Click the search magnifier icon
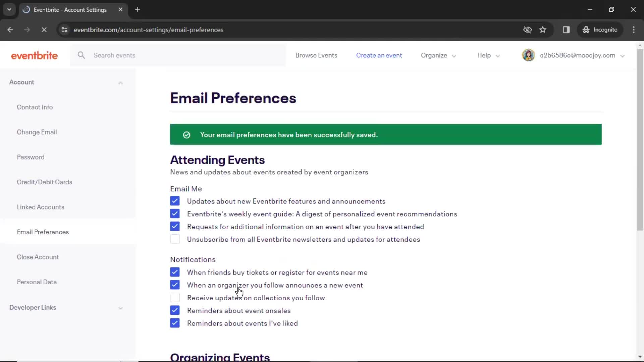The width and height of the screenshot is (644, 362). (x=81, y=55)
